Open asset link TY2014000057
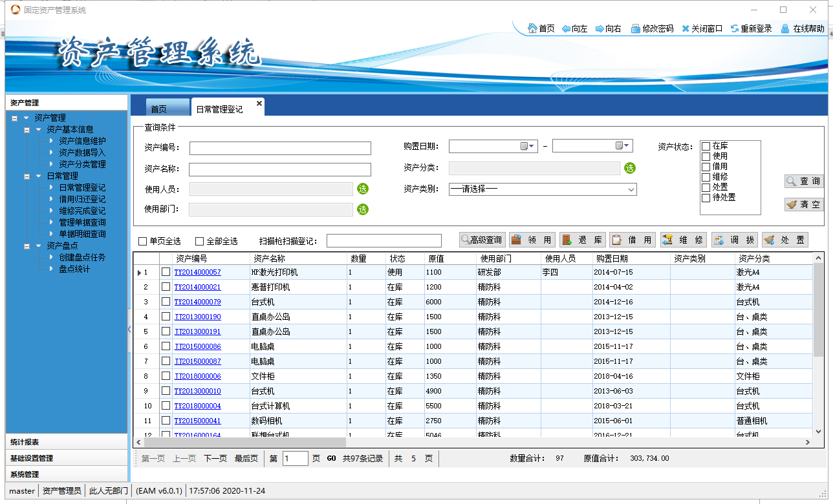Screen dimensions: 833x504 coord(197,273)
